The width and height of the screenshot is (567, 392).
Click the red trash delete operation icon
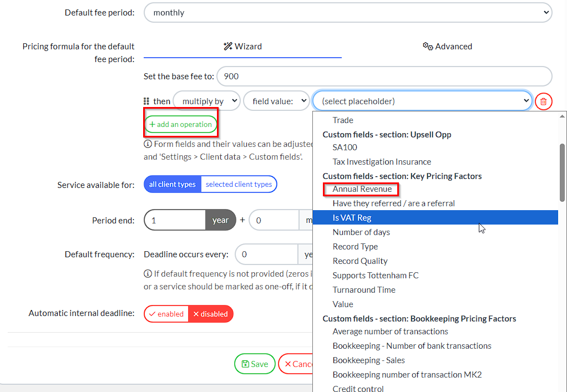click(543, 101)
